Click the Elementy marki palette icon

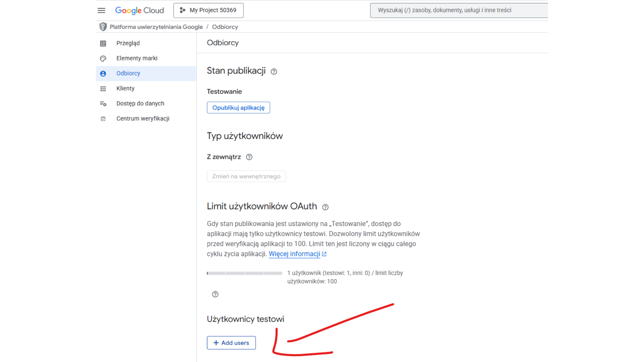coord(103,58)
